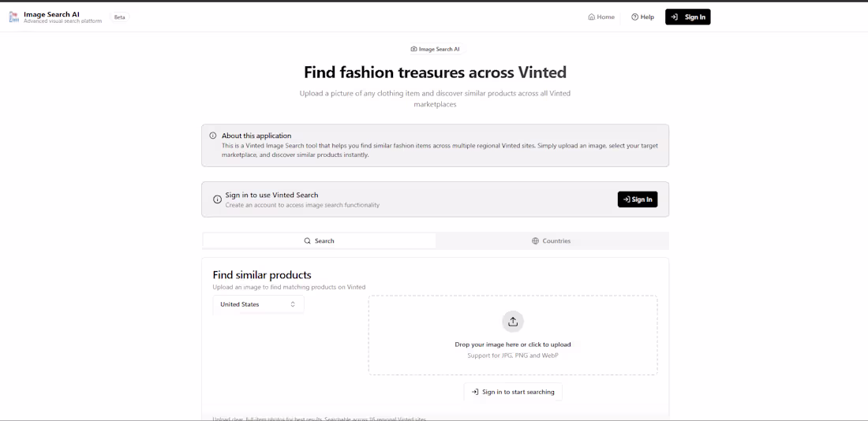
Task: Switch to the Search tab
Action: tap(320, 240)
